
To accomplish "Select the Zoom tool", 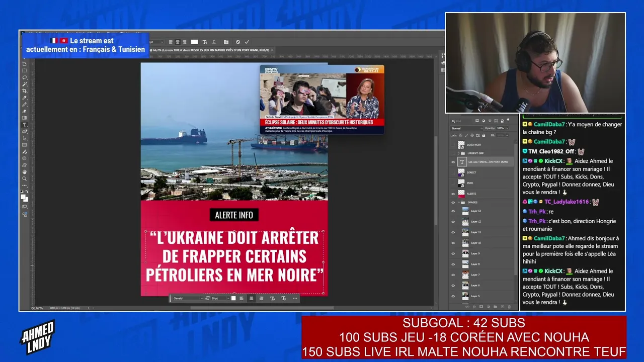I will [x=24, y=178].
